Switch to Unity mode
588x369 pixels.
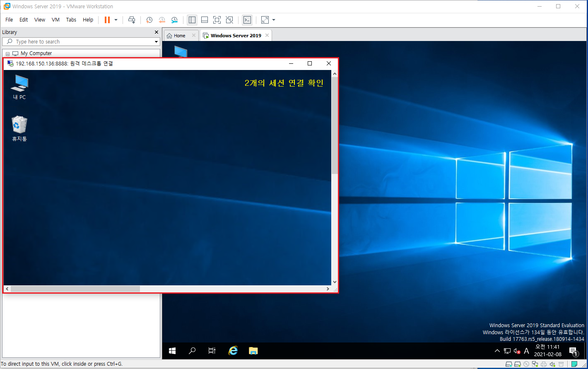click(x=229, y=20)
